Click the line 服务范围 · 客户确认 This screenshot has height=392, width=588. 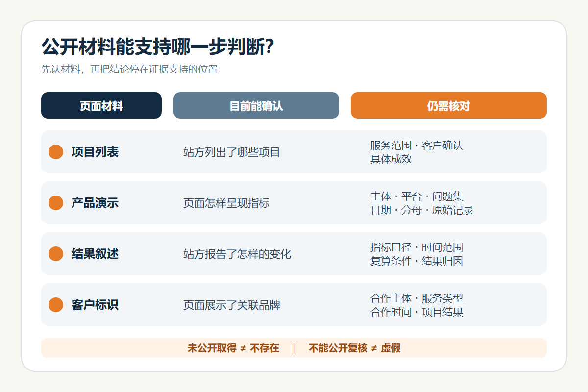click(x=416, y=146)
